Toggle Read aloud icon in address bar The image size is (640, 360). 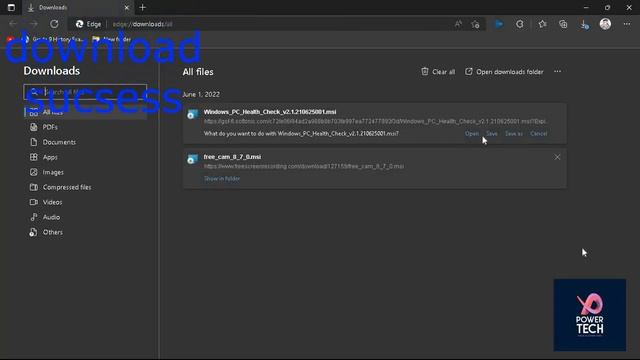(x=458, y=24)
